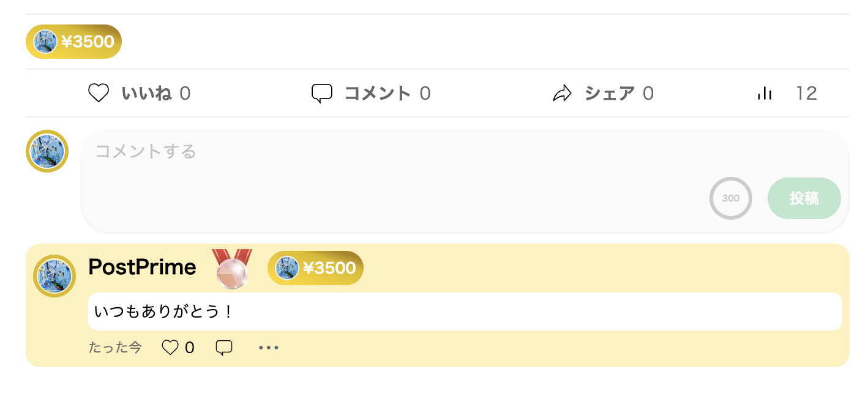Click the コメント label in the action bar
Viewport: 868px width, 399px height.
tap(378, 93)
